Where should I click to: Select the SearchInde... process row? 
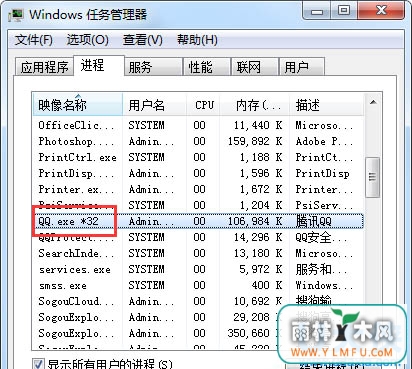click(x=198, y=253)
